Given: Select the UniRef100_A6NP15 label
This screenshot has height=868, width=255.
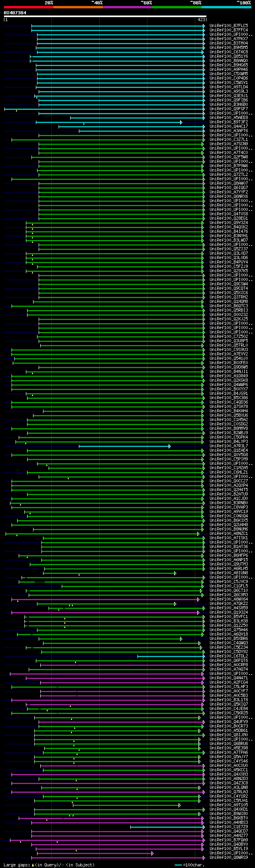Looking at the screenshot, I should [x=229, y=560].
